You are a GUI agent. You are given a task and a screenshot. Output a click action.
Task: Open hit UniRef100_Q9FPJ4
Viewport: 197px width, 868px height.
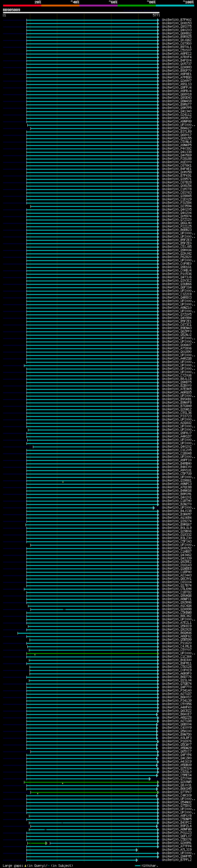point(176,88)
